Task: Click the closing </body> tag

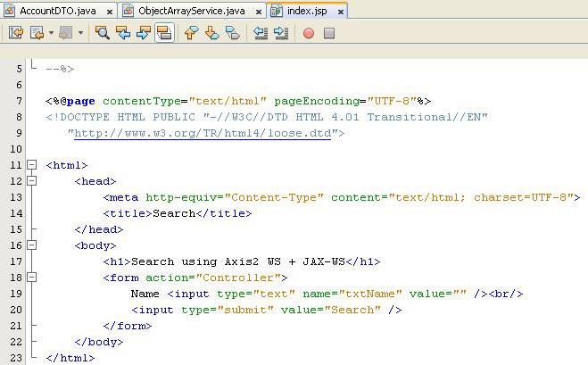Action: coord(99,342)
